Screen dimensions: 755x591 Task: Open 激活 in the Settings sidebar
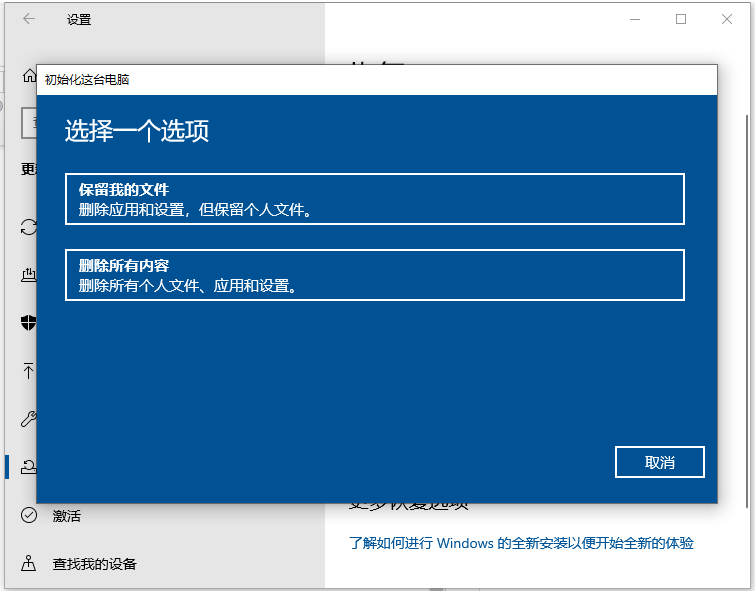66,516
